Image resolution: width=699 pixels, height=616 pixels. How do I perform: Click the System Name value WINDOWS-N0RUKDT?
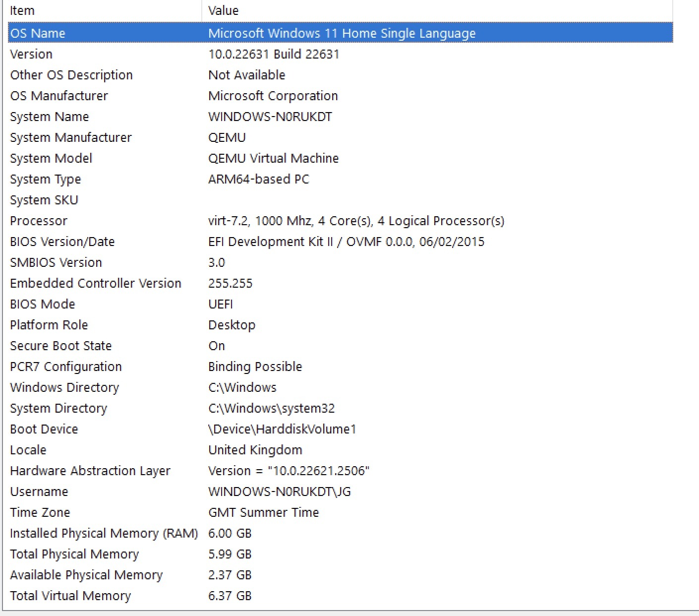270,117
